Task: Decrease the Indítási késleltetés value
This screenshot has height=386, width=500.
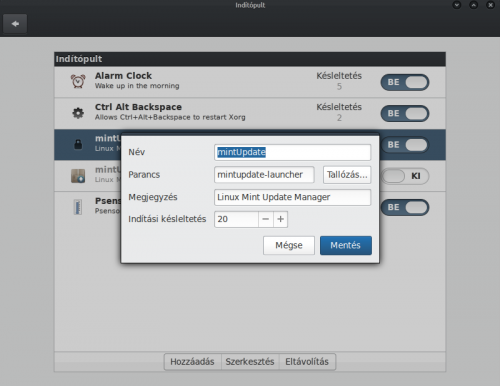Action: (x=266, y=219)
